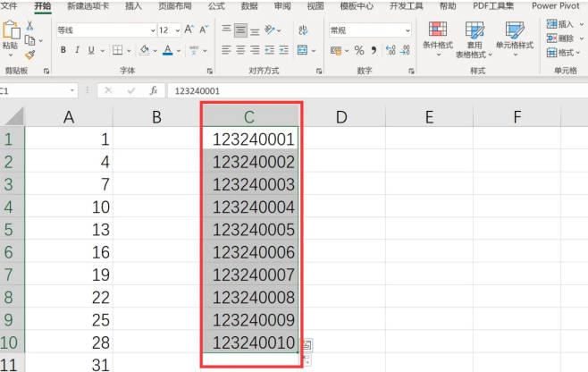
Task: Open the 公式 ribbon tab
Action: 216,6
